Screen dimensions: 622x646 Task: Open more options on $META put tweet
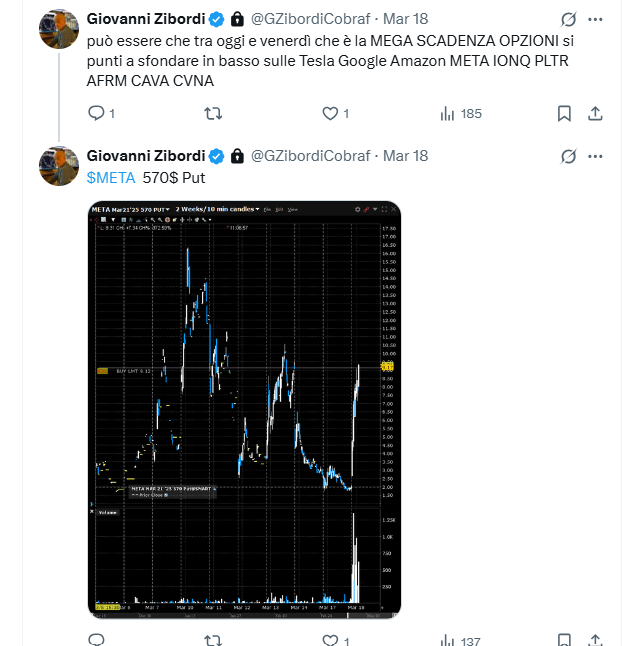(595, 156)
